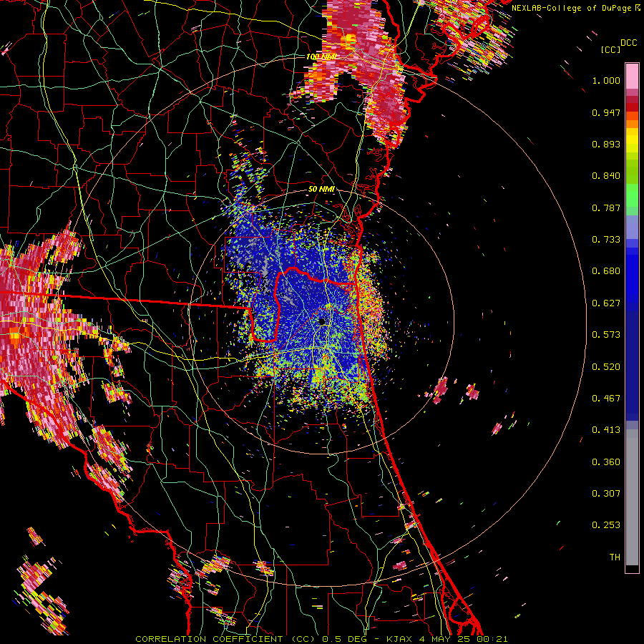Select the 1.000 value on the color scale

pyautogui.click(x=606, y=80)
